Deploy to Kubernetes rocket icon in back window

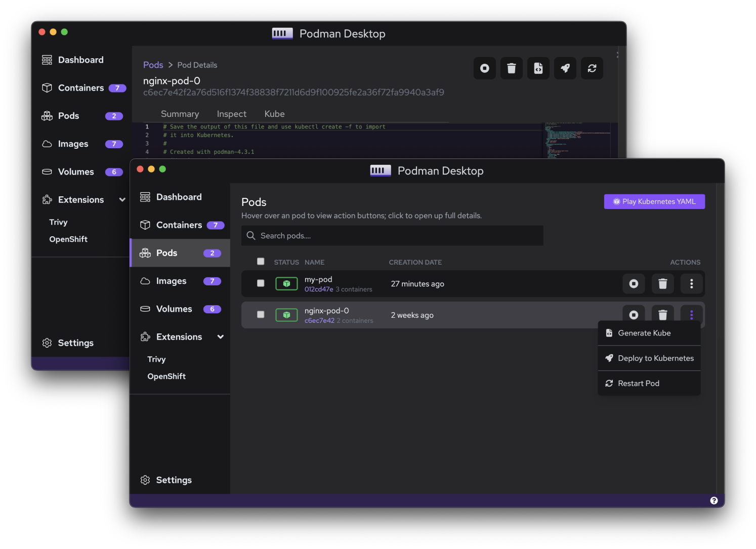point(565,68)
